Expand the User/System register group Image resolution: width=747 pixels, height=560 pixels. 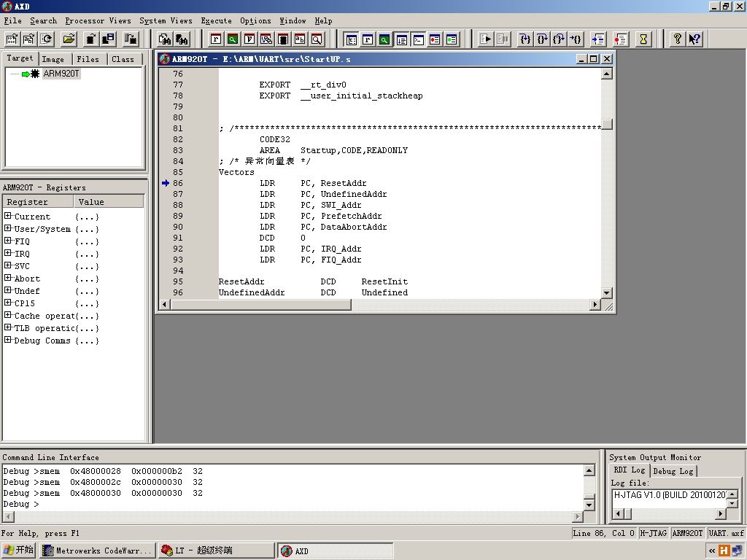pos(7,228)
